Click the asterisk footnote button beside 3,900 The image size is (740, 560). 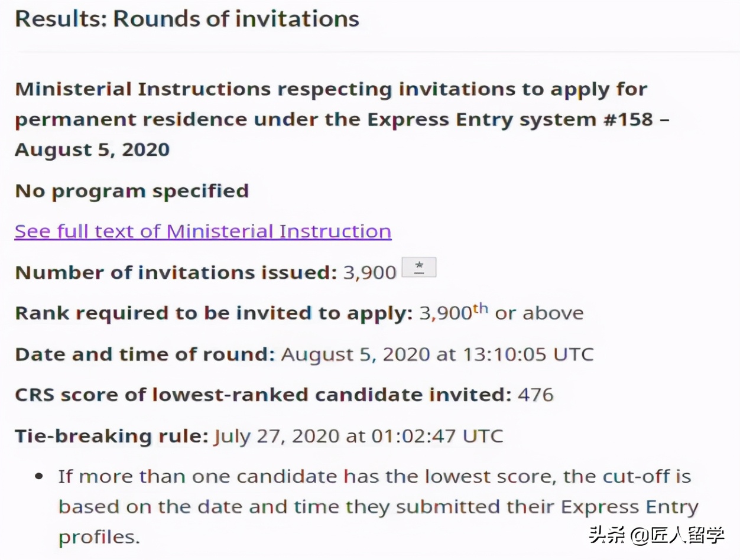pyautogui.click(x=418, y=268)
